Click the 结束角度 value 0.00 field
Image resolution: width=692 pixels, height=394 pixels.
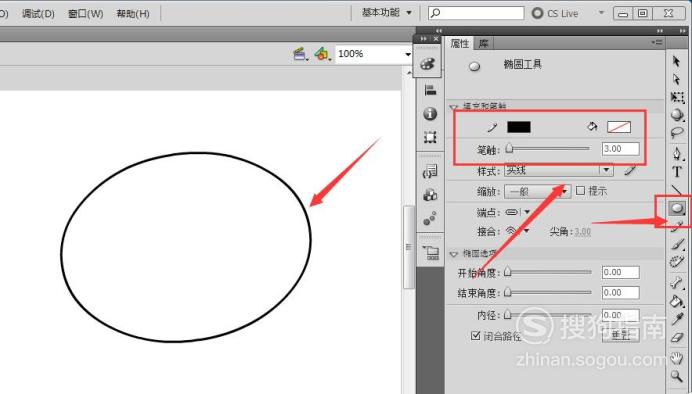(621, 293)
